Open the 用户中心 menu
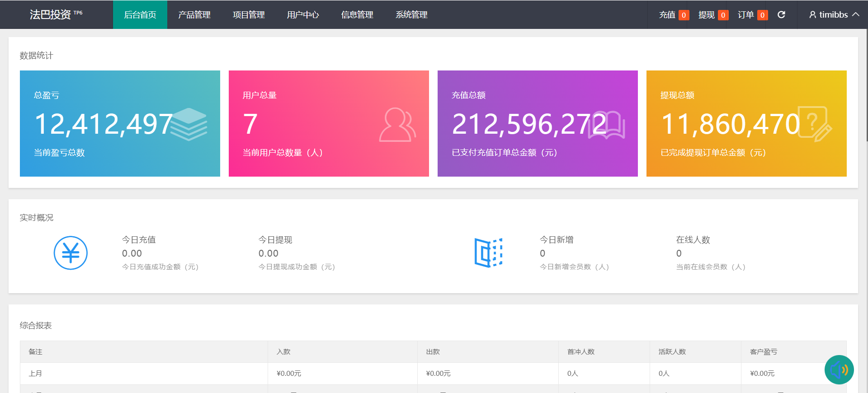The height and width of the screenshot is (393, 868). (303, 15)
